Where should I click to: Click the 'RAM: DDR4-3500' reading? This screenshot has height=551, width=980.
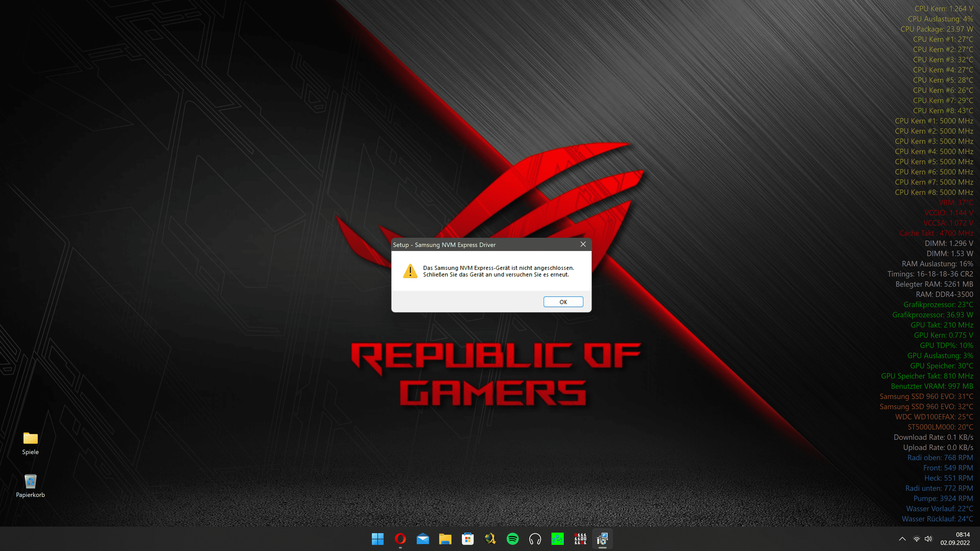pyautogui.click(x=944, y=294)
